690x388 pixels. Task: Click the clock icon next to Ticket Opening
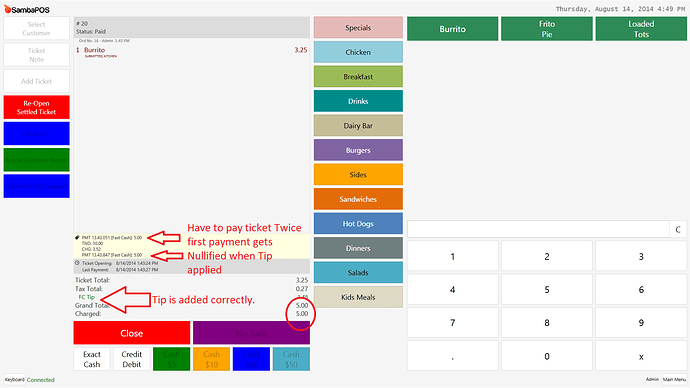point(77,263)
